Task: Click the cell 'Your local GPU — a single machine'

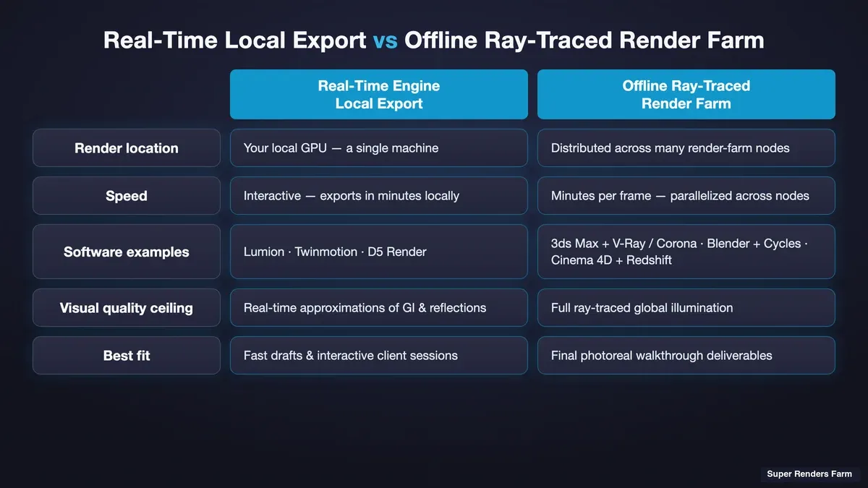Action: click(379, 148)
